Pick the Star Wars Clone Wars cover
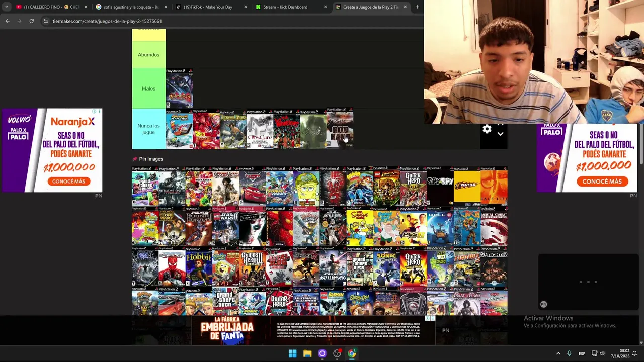This screenshot has width=644, height=362. pyautogui.click(x=172, y=227)
